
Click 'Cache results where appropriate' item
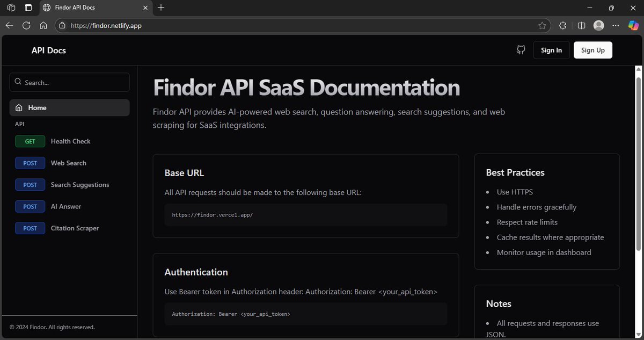tap(551, 237)
